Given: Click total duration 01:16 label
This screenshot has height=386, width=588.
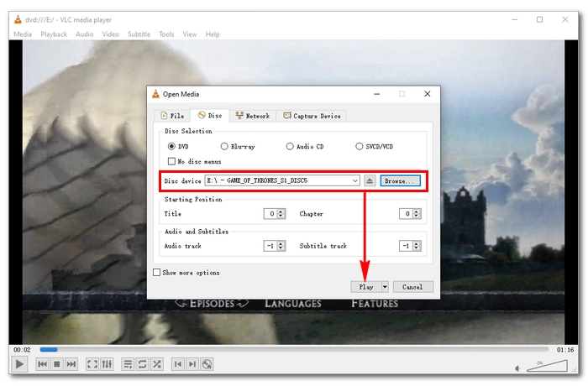Looking at the screenshot, I should coord(565,350).
